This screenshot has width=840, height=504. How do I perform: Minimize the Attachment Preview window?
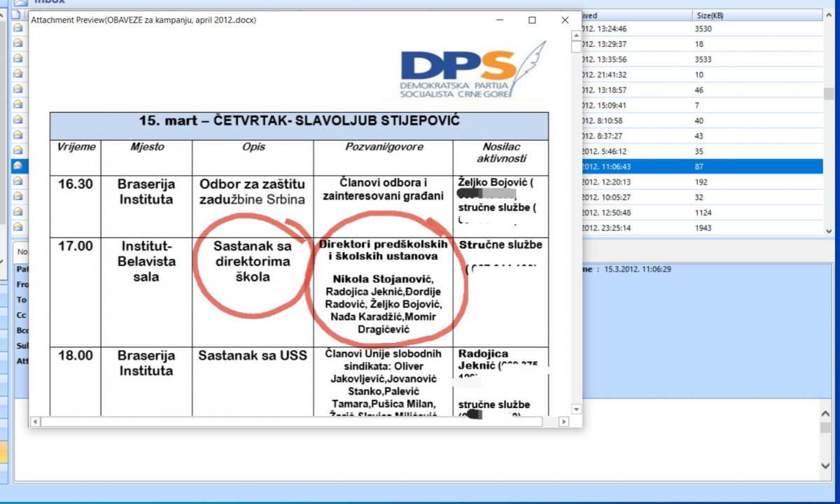tap(499, 20)
